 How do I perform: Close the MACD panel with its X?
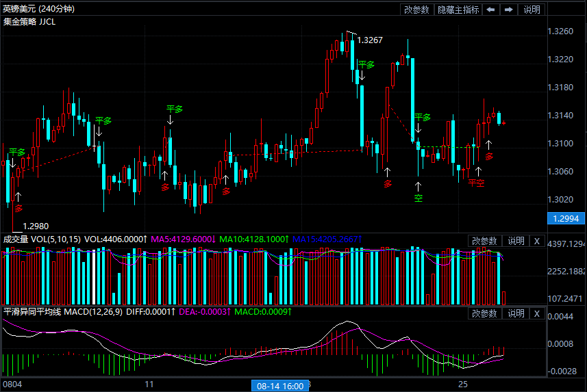(536, 313)
